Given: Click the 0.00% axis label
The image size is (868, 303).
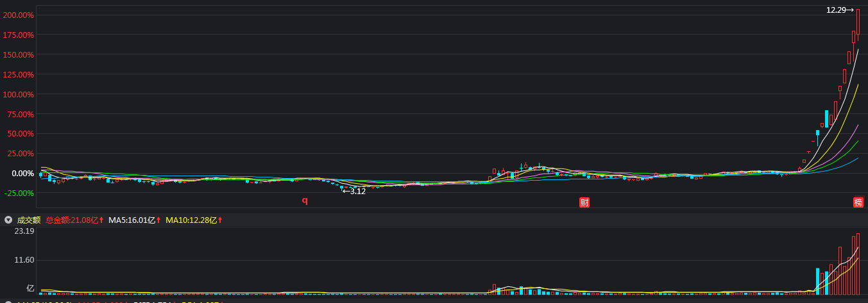Looking at the screenshot, I should (22, 174).
